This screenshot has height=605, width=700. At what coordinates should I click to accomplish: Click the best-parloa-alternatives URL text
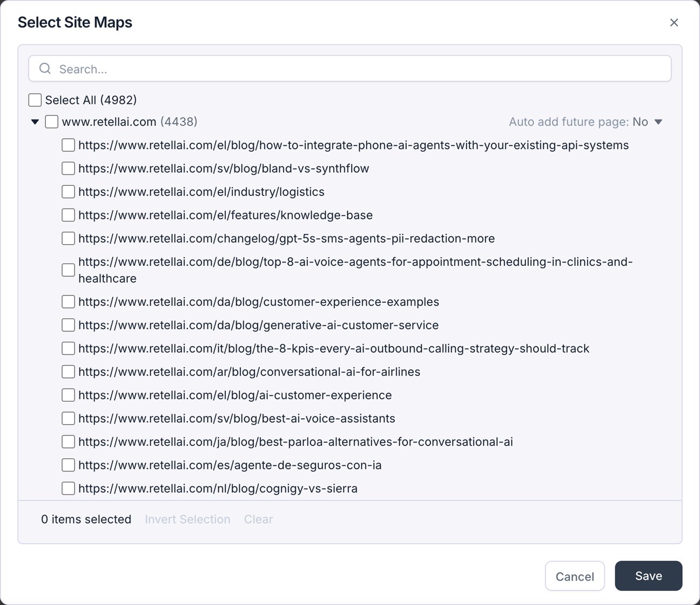pyautogui.click(x=295, y=442)
